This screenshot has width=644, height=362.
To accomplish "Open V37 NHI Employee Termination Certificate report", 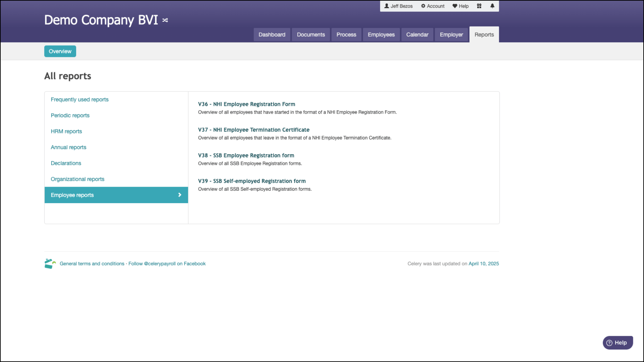I will coord(254,130).
